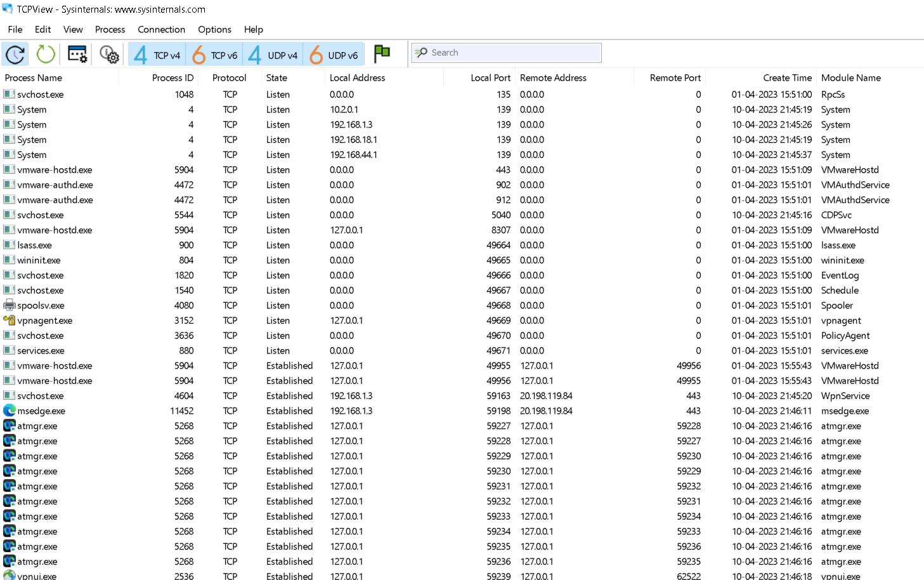This screenshot has height=580, width=924.
Task: Open the resolve addresses options icon
Action: pyautogui.click(x=77, y=54)
